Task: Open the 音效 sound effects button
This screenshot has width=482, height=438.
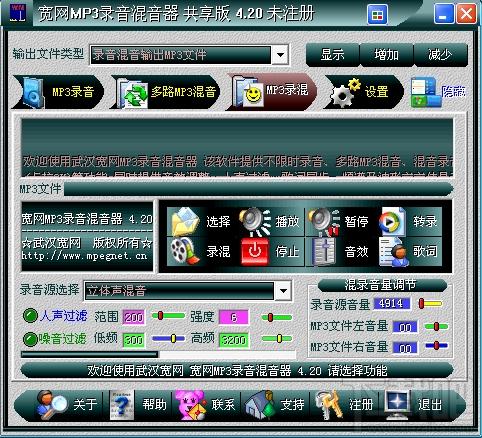Action: [339, 251]
